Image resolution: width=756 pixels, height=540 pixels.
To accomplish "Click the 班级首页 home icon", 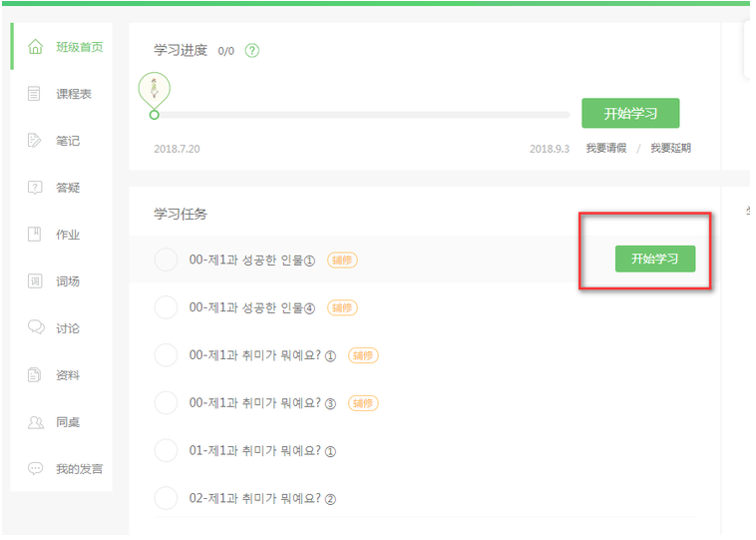I will 36,47.
